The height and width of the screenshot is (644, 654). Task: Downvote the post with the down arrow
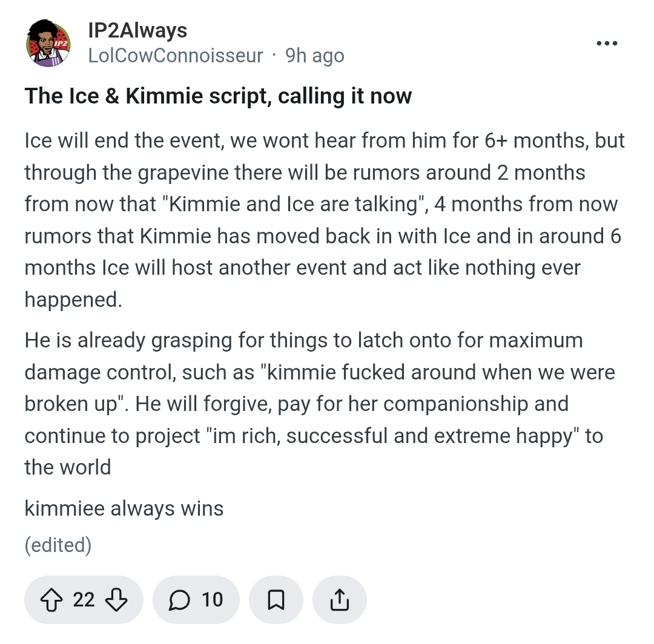click(116, 600)
